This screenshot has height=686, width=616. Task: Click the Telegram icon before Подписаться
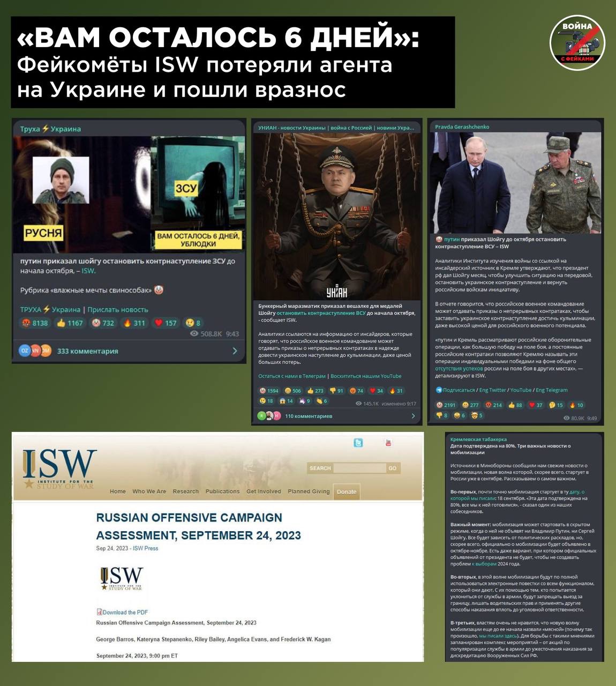[439, 390]
